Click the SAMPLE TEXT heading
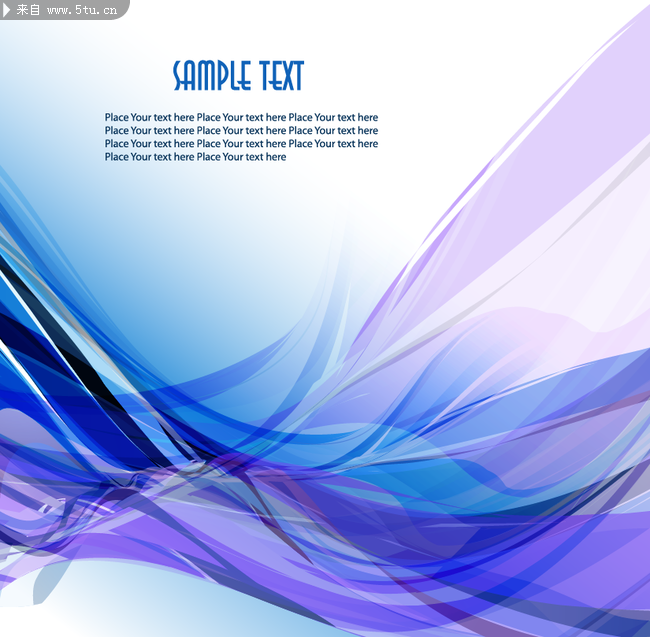The height and width of the screenshot is (637, 650). coord(238,75)
